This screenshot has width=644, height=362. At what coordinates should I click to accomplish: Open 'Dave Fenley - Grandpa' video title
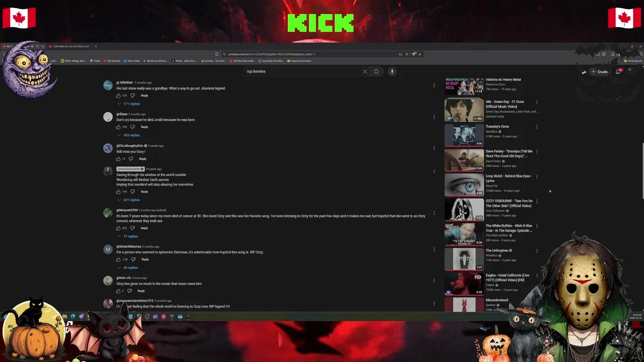(x=509, y=154)
